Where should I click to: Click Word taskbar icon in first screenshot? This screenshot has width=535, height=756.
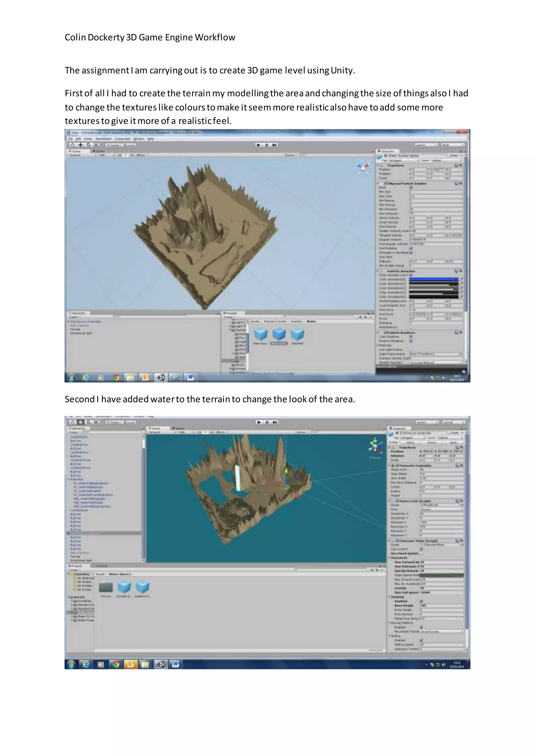[190, 377]
